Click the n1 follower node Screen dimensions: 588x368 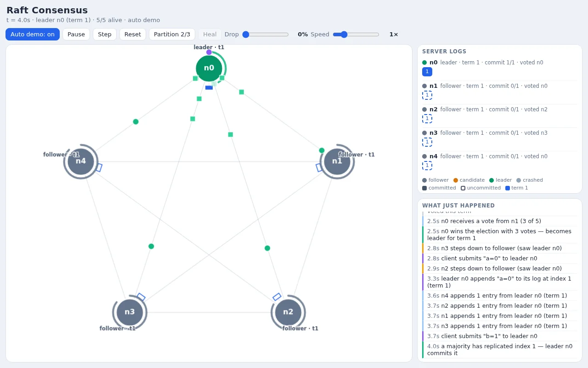[x=337, y=161]
